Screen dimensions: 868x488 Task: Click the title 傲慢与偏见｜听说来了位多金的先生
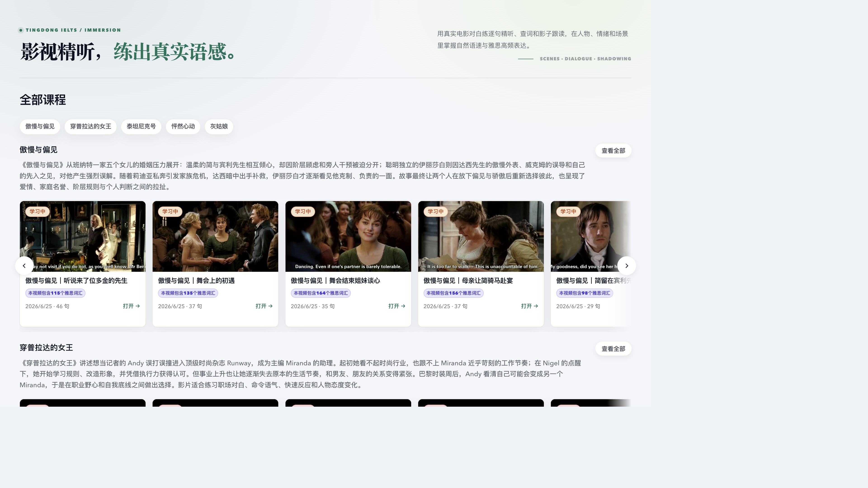point(76,281)
